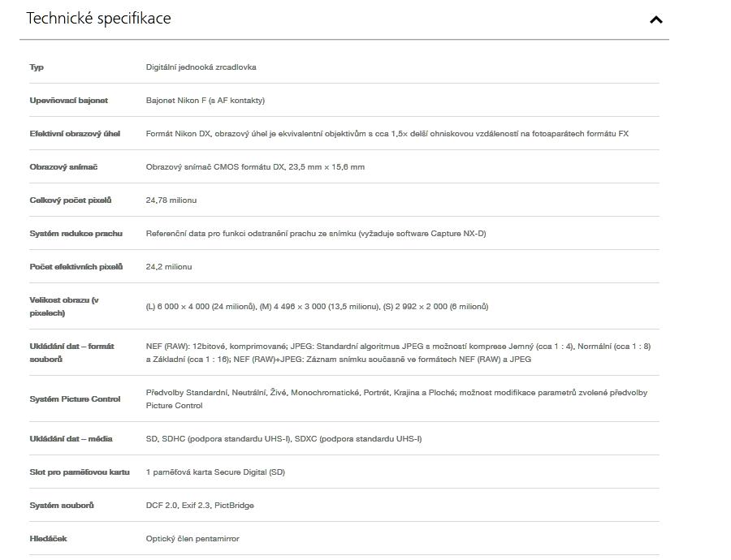Click the 24,78 milionu value
The height and width of the screenshot is (560, 731).
tap(171, 200)
